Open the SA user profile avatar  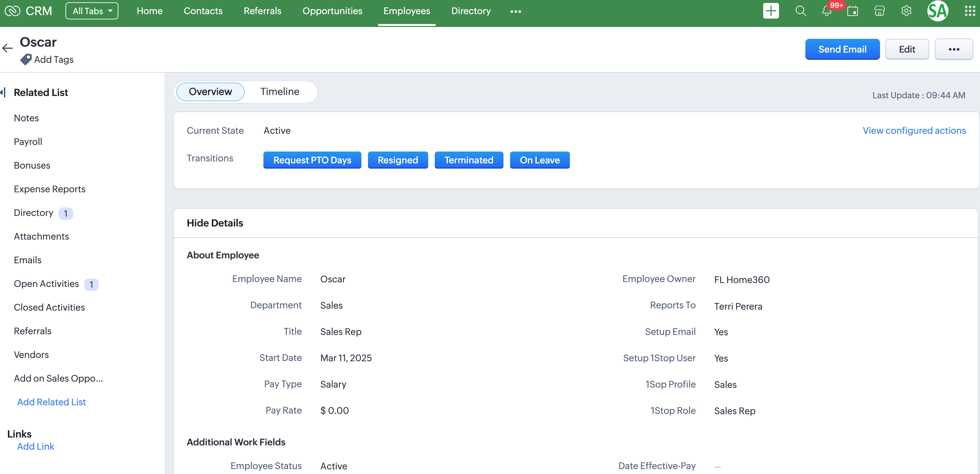point(937,11)
